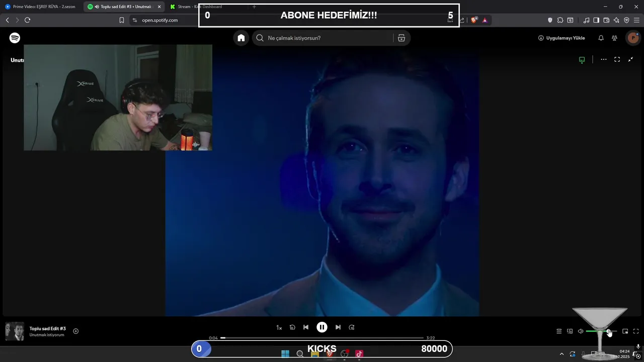Open the Spotify logo home link

click(x=15, y=38)
